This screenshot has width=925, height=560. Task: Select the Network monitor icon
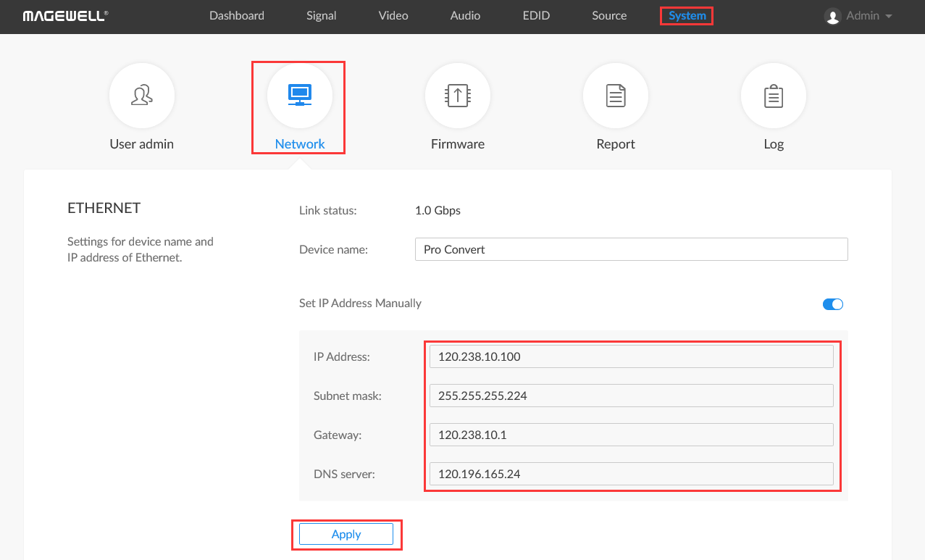coord(299,96)
